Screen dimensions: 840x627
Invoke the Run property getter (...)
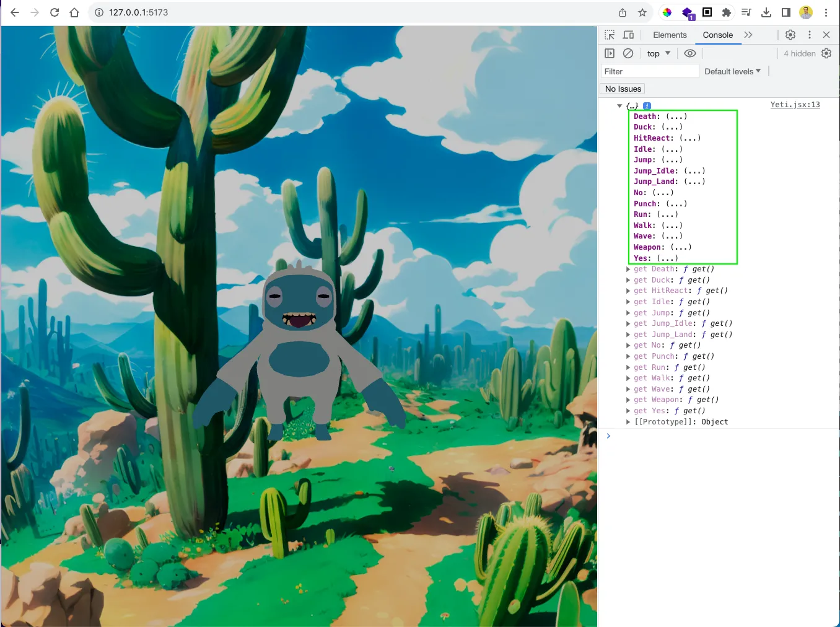(x=667, y=214)
